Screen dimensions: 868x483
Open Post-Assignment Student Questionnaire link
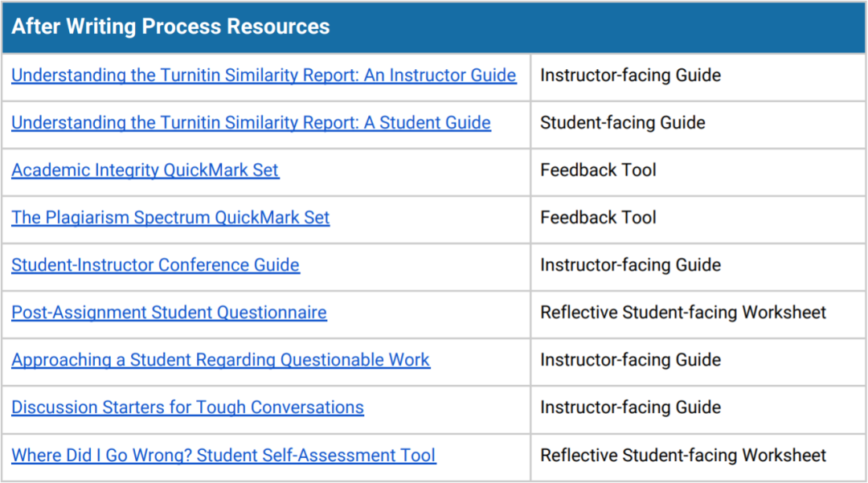pos(169,313)
